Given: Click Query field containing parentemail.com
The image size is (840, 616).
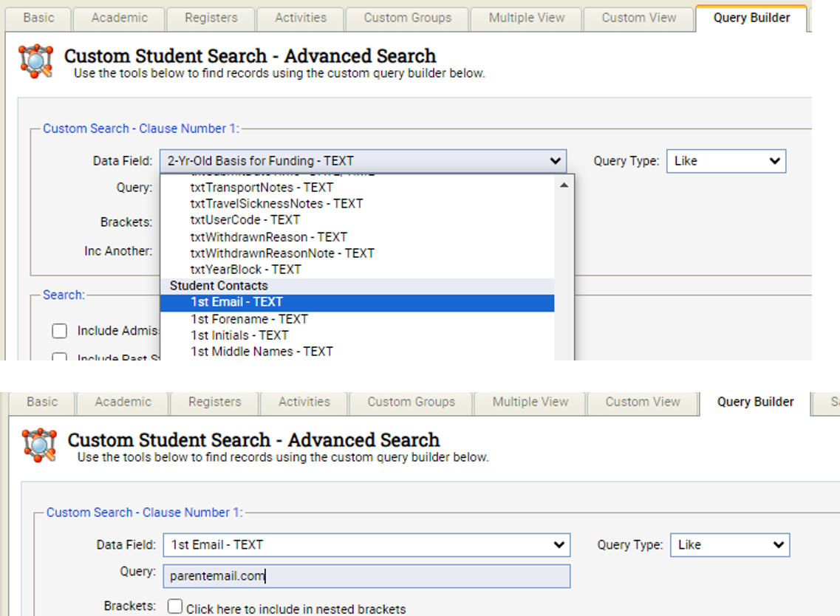Looking at the screenshot, I should [x=366, y=576].
